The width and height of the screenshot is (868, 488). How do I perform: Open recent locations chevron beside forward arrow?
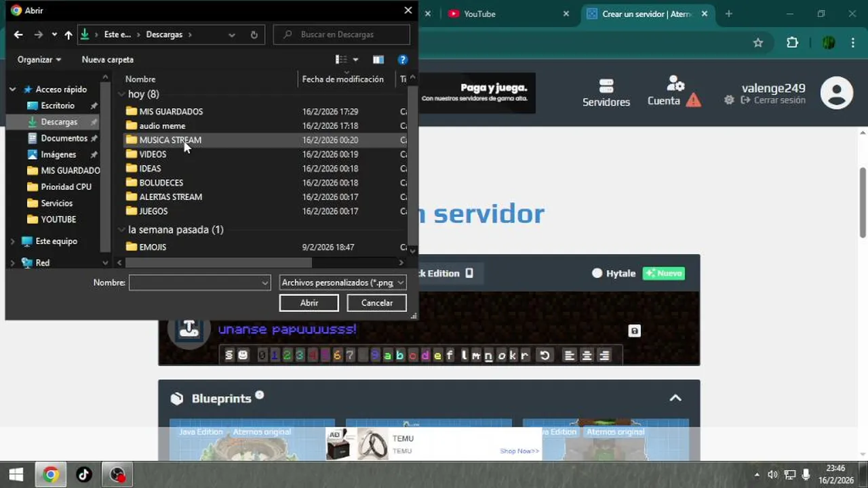click(x=54, y=35)
